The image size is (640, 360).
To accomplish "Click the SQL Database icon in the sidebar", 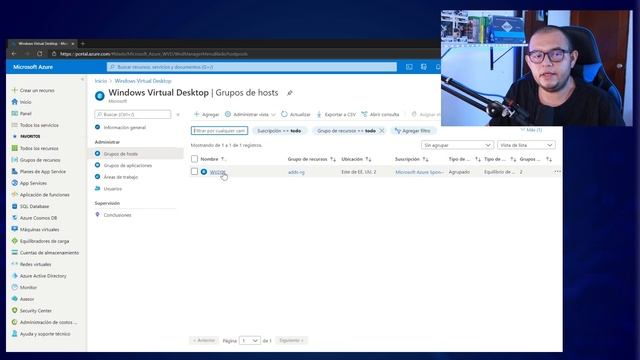I will click(15, 206).
